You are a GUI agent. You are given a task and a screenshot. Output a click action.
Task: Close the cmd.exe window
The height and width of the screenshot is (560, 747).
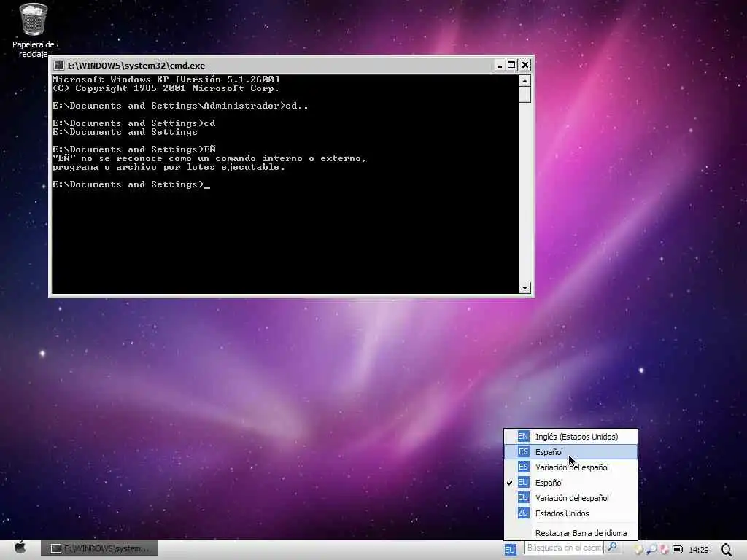(x=525, y=65)
